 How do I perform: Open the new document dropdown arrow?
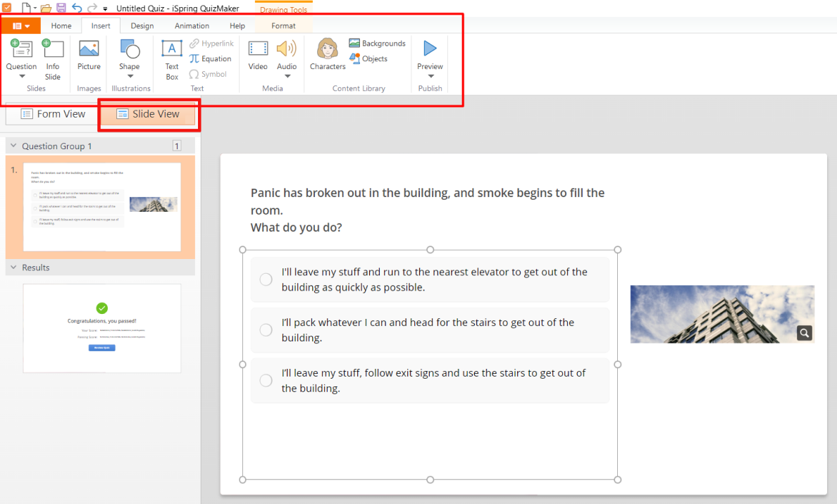point(35,8)
